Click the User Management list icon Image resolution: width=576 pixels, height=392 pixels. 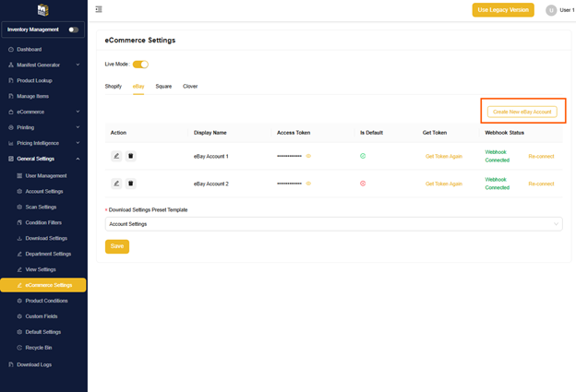[x=19, y=176]
